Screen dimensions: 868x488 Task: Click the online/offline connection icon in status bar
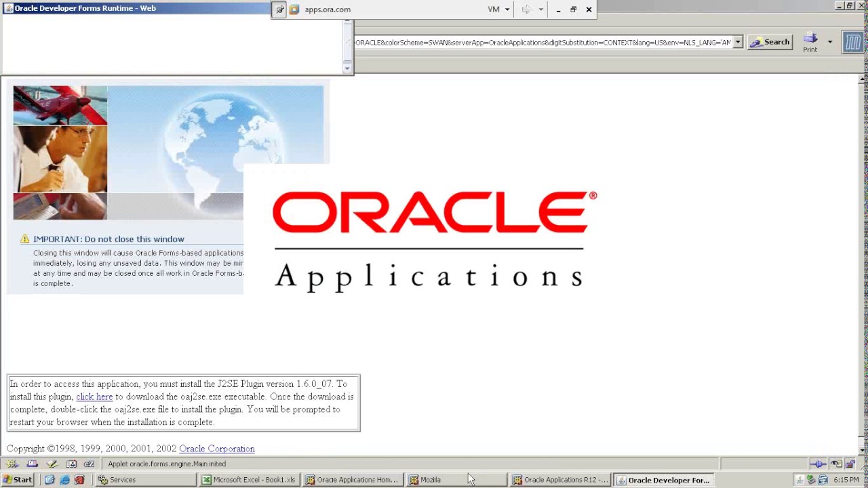coord(818,464)
